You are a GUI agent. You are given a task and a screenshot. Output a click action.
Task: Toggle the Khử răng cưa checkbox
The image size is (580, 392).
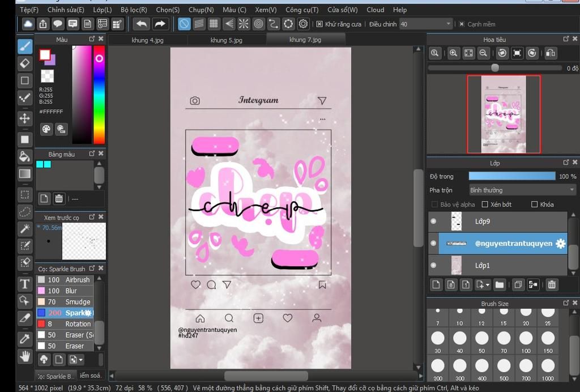(x=319, y=24)
